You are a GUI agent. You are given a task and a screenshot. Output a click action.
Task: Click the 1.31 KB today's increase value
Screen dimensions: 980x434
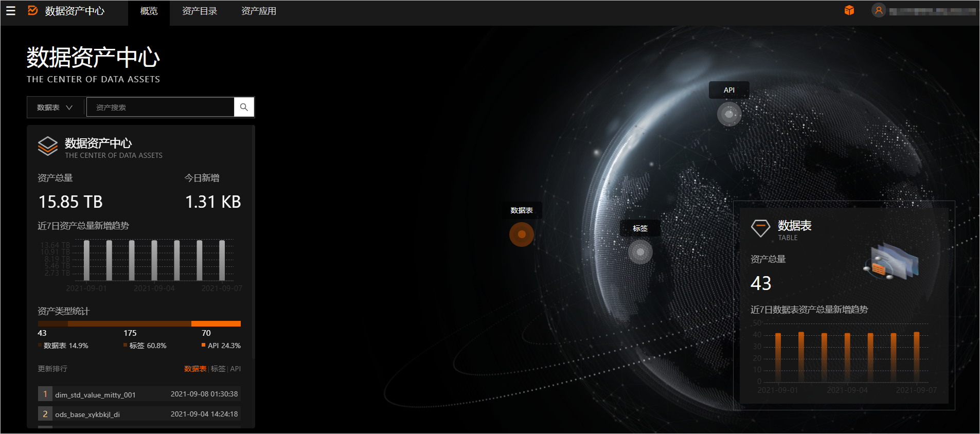pos(213,202)
